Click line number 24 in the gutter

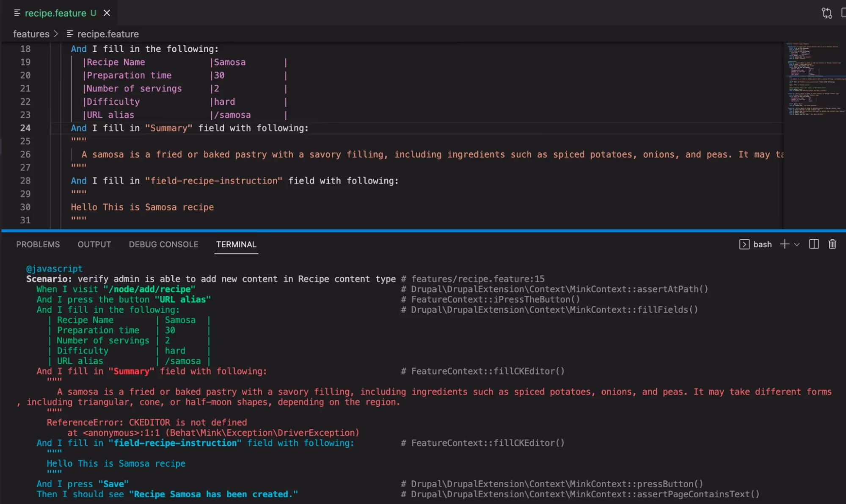click(x=25, y=128)
